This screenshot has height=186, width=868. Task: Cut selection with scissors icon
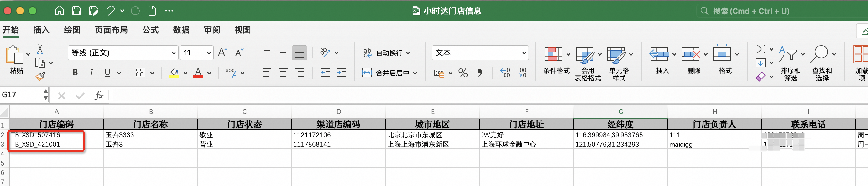(40, 49)
